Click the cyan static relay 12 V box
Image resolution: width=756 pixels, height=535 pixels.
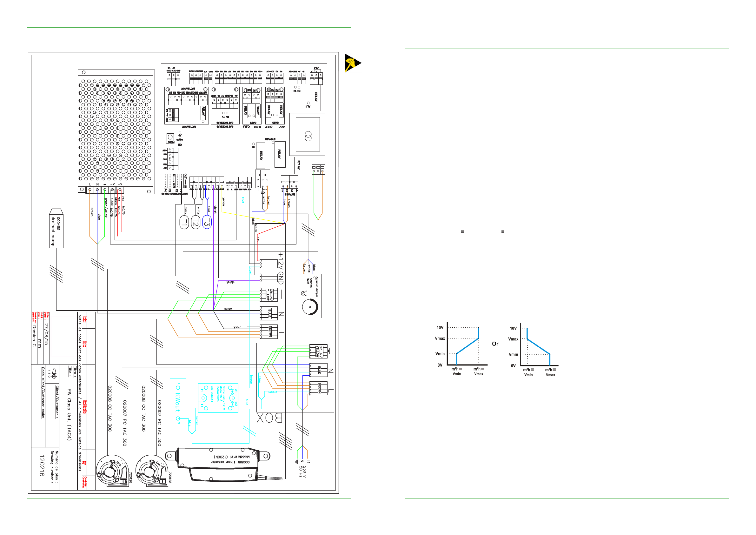pos(218,398)
